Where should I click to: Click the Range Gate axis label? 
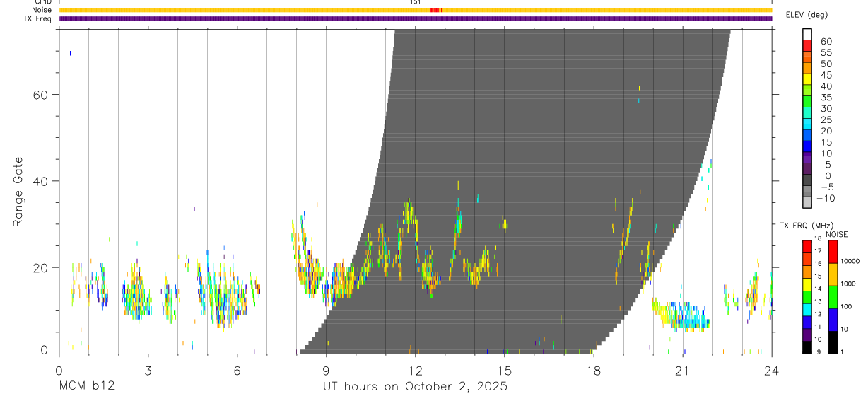[x=18, y=192]
